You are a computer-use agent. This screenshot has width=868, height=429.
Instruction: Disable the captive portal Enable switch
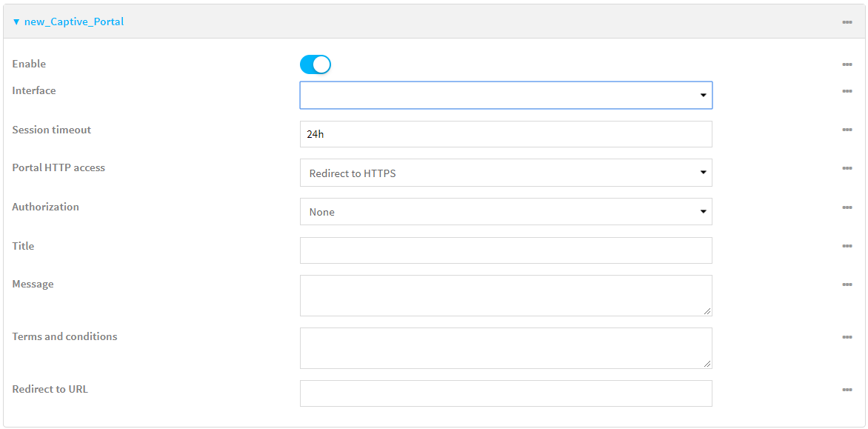tap(315, 64)
